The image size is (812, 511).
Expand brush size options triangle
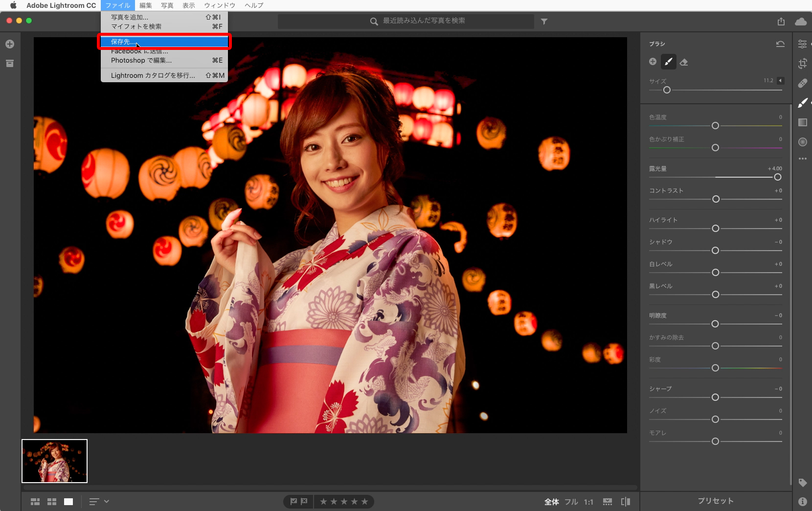[x=781, y=81]
